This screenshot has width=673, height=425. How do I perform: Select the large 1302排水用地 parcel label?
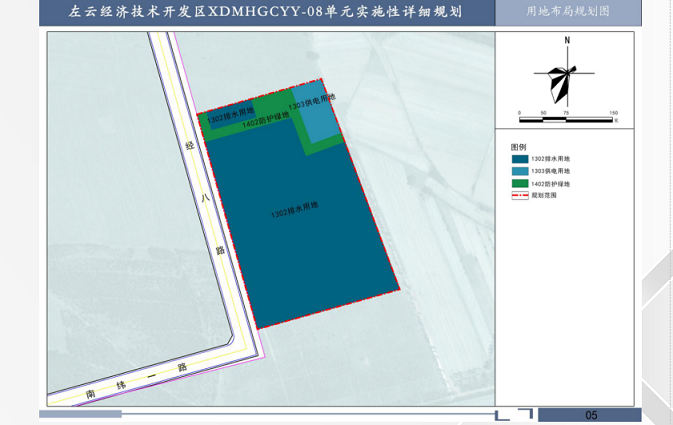(x=293, y=211)
